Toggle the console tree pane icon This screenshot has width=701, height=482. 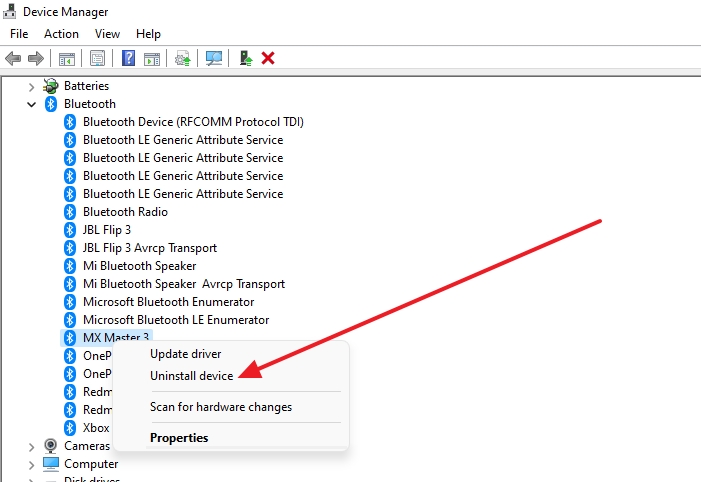[67, 58]
